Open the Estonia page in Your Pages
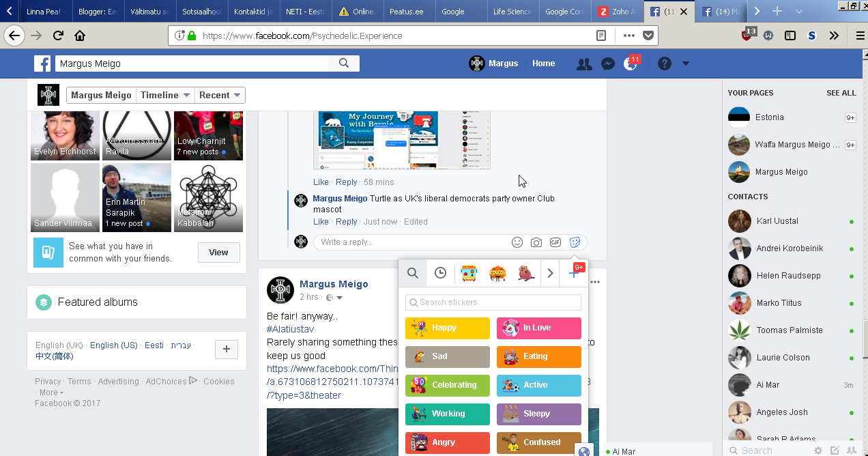The height and width of the screenshot is (456, 868). pos(792,117)
